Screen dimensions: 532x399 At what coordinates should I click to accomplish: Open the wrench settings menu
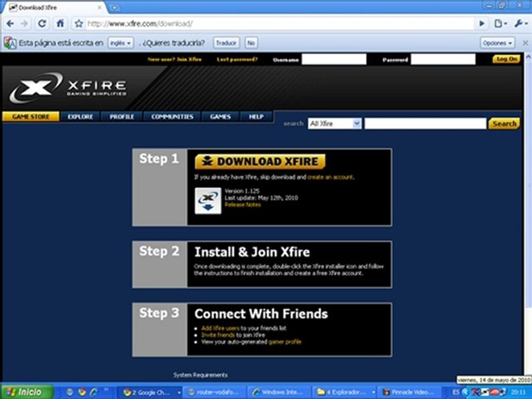pyautogui.click(x=520, y=23)
